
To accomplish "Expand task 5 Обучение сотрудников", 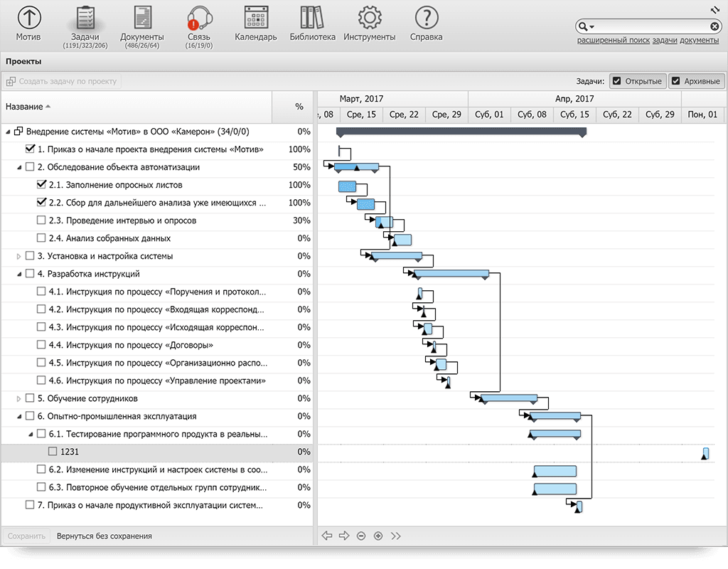I will click(18, 398).
